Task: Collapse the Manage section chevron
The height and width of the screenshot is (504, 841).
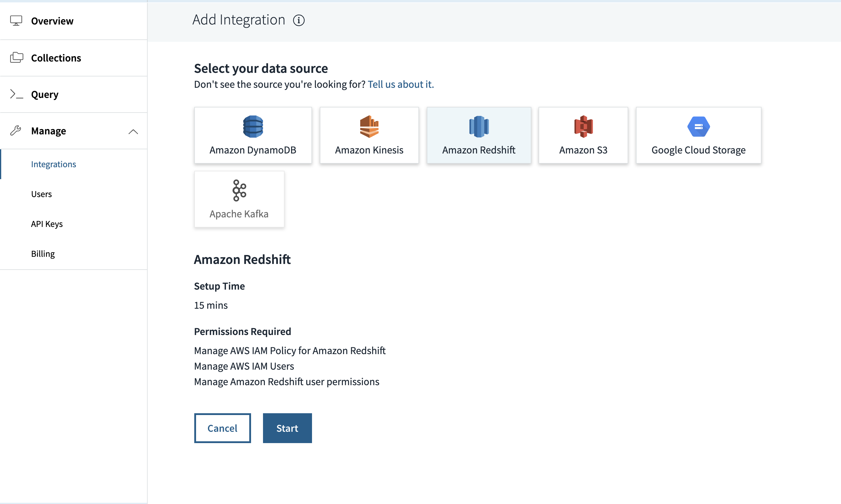Action: pyautogui.click(x=133, y=131)
